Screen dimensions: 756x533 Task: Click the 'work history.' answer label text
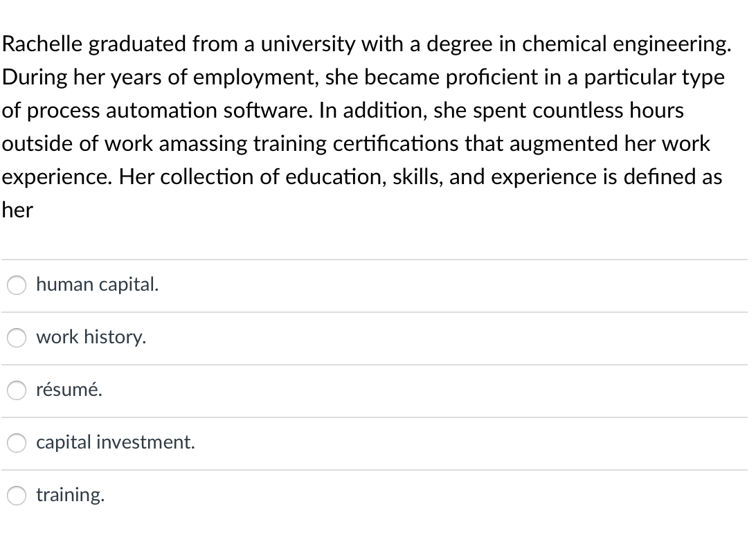click(x=91, y=337)
